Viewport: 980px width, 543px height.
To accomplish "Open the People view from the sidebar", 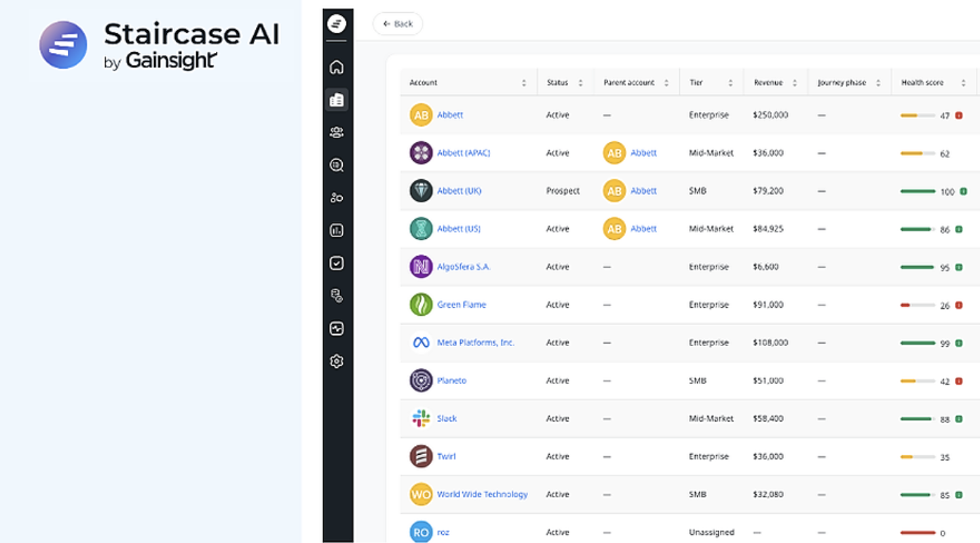I will pos(337,132).
